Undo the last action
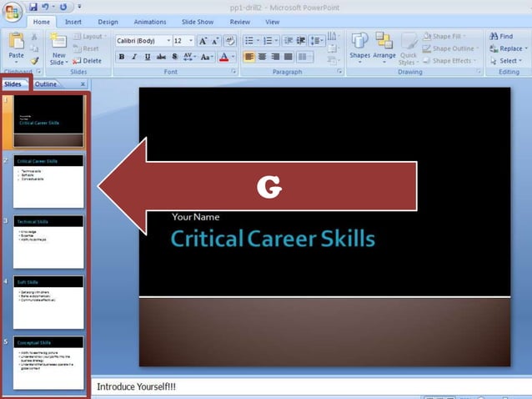Screen dimensions: 532x399 point(45,7)
